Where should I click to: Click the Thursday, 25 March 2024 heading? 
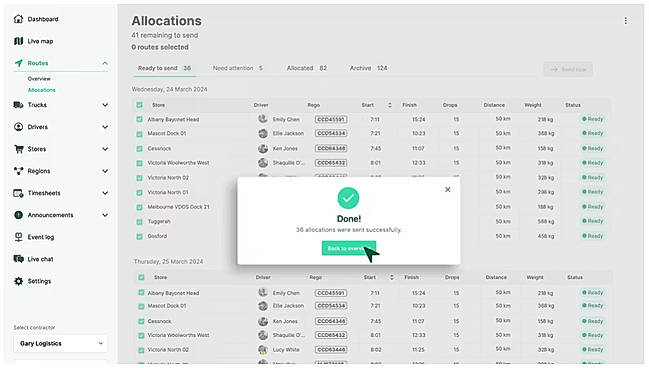point(168,262)
